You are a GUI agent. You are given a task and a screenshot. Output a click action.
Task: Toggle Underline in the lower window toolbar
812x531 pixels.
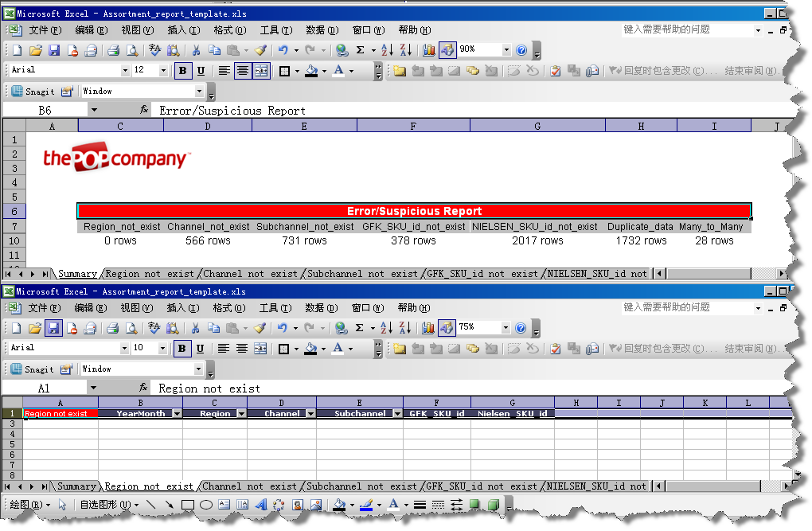[x=201, y=349]
